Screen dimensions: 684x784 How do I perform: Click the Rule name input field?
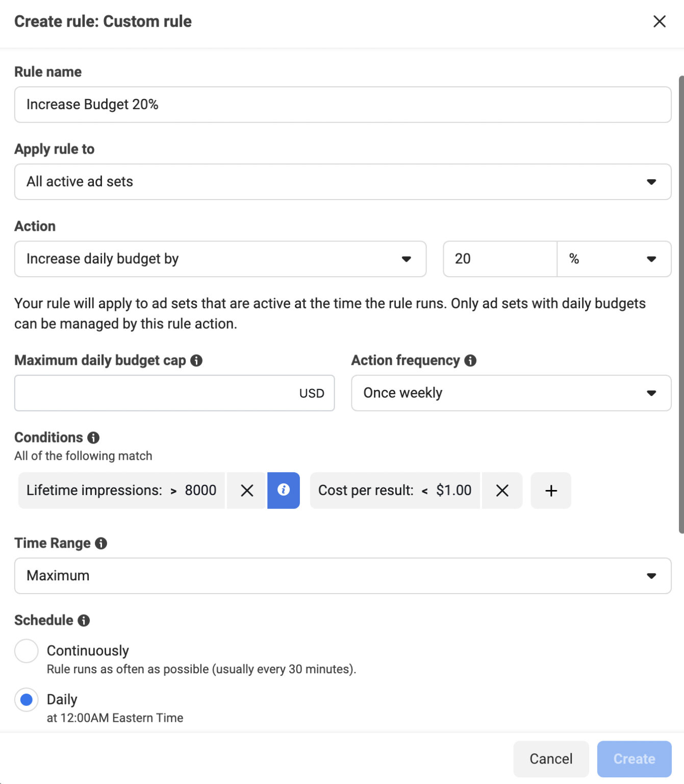(x=342, y=105)
